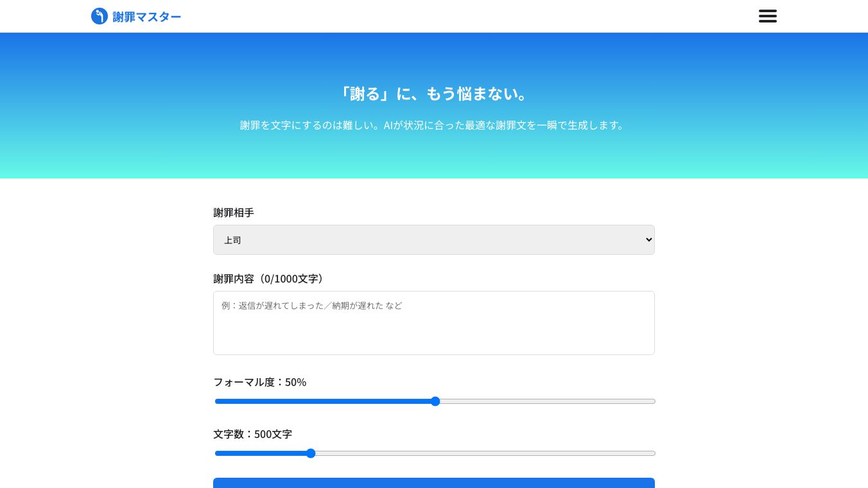Screen dimensions: 868x488
Task: Click the 「謝る」に、もう悩まない。 headline
Action: click(433, 94)
